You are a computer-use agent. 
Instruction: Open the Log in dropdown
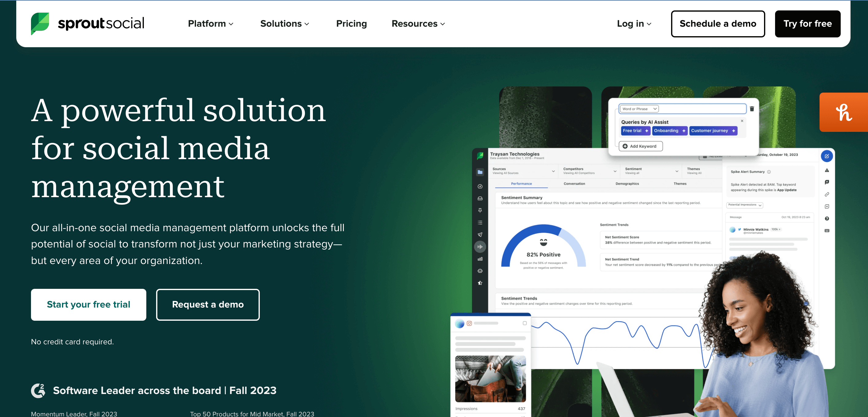pyautogui.click(x=634, y=24)
